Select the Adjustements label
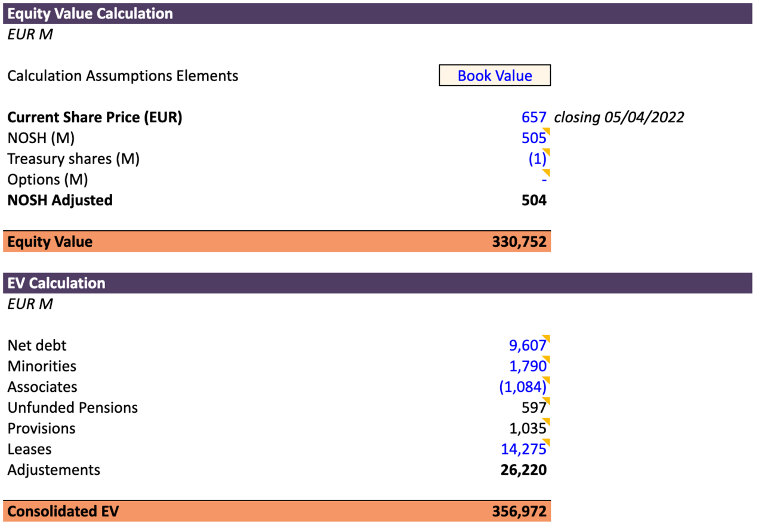This screenshot has height=532, width=771. coord(54,470)
